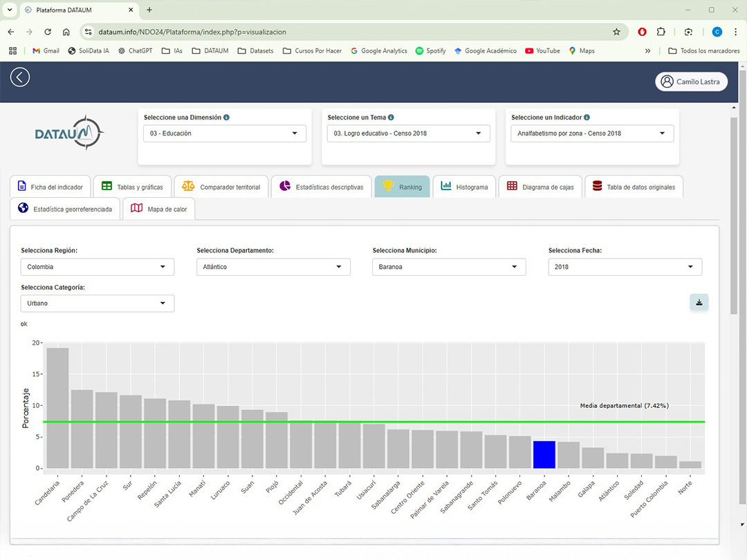Expand the Selecciona Categoría dropdown showing Urbano
The width and height of the screenshot is (747, 560).
click(x=98, y=304)
